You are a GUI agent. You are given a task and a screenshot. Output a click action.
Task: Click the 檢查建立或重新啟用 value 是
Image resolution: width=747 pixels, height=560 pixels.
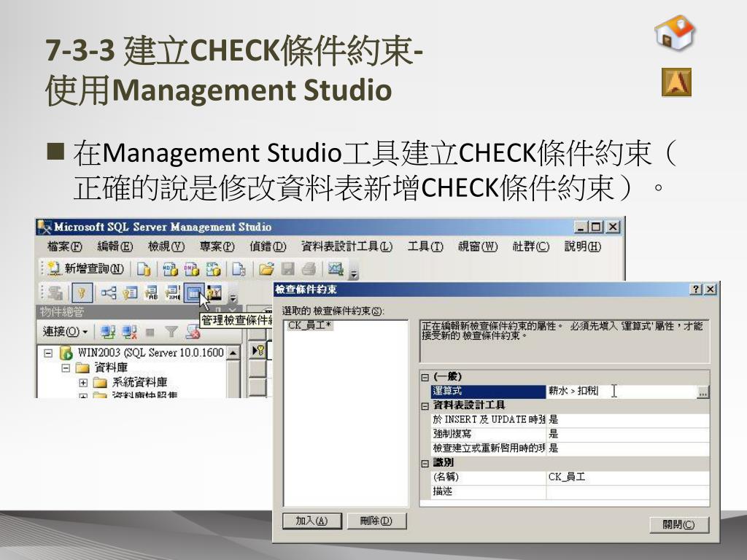628,448
